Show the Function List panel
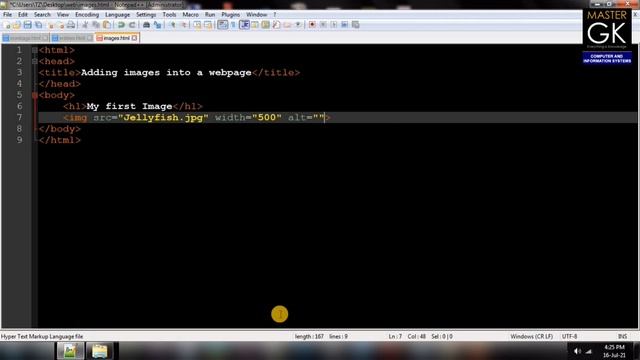 (276, 25)
